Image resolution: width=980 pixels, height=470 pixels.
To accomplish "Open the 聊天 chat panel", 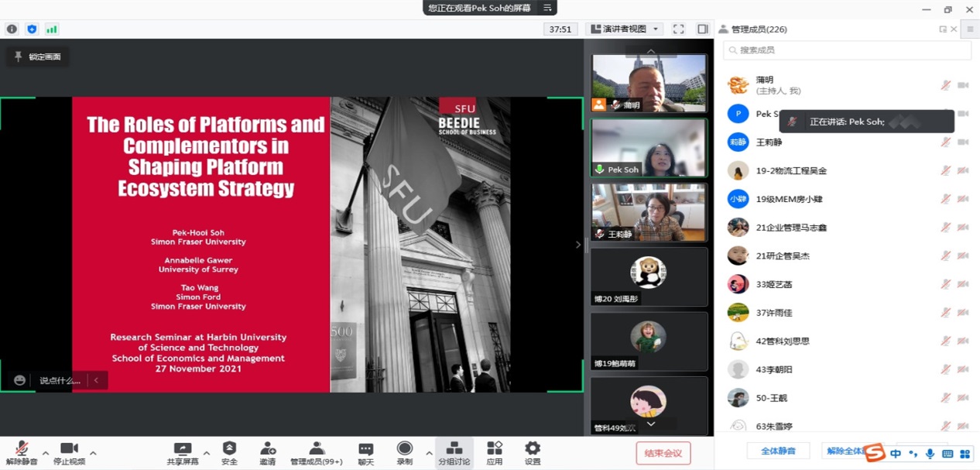I will click(x=365, y=453).
